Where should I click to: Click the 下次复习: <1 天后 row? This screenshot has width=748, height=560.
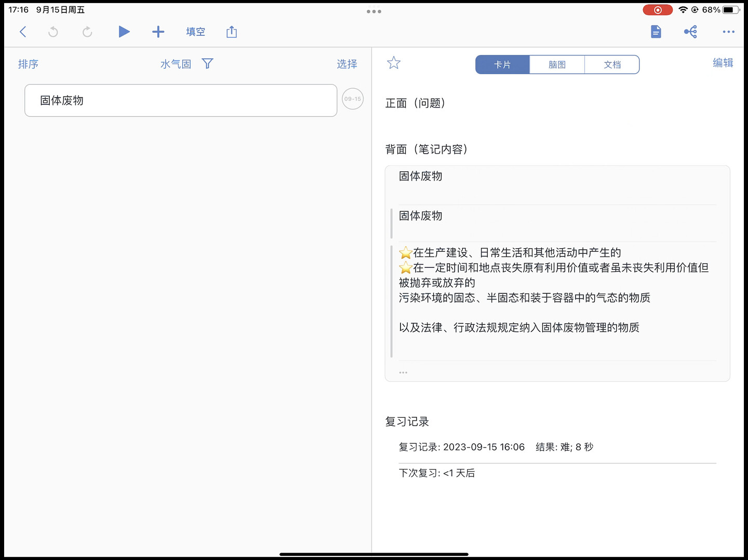(437, 473)
